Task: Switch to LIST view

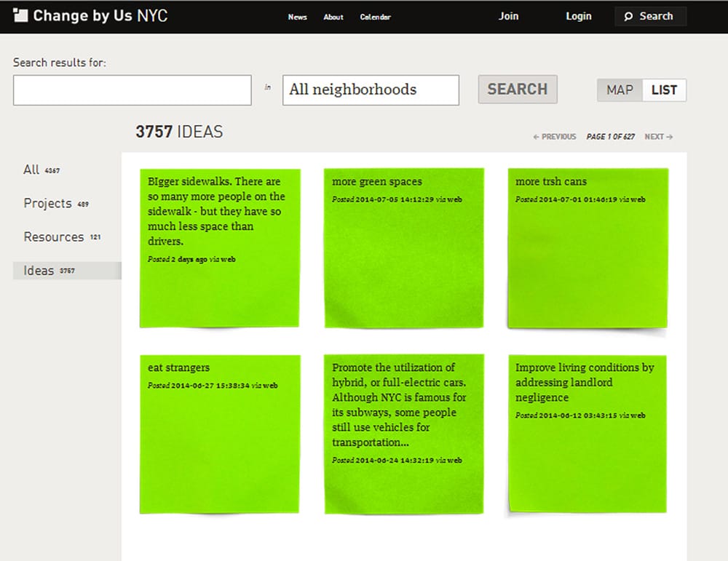Action: click(664, 90)
